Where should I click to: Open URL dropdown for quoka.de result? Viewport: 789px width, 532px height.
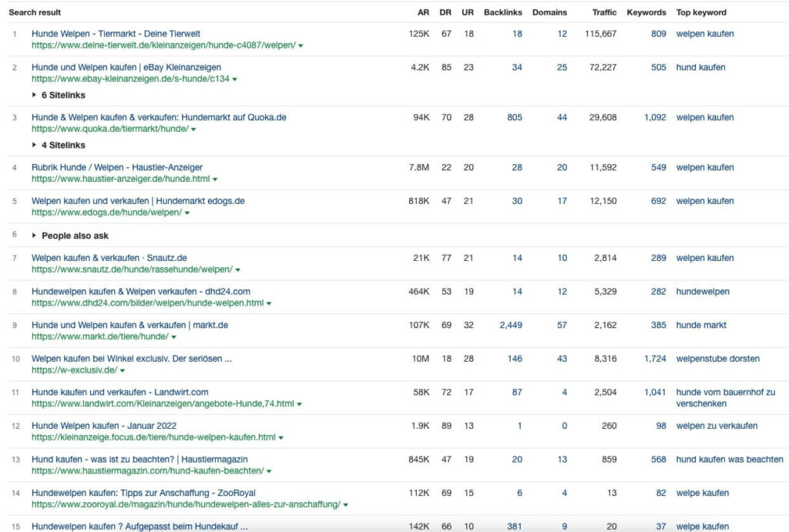[x=193, y=129]
